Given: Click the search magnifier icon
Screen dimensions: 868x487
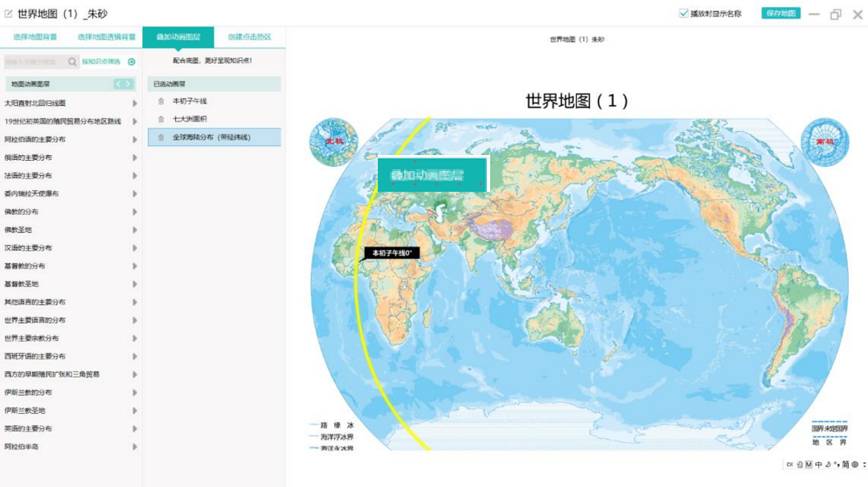Looking at the screenshot, I should coord(72,62).
